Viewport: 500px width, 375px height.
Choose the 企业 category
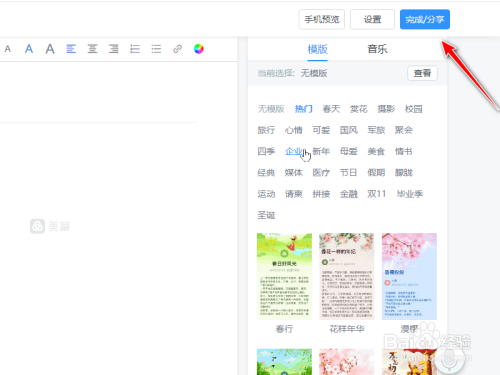[x=294, y=151]
